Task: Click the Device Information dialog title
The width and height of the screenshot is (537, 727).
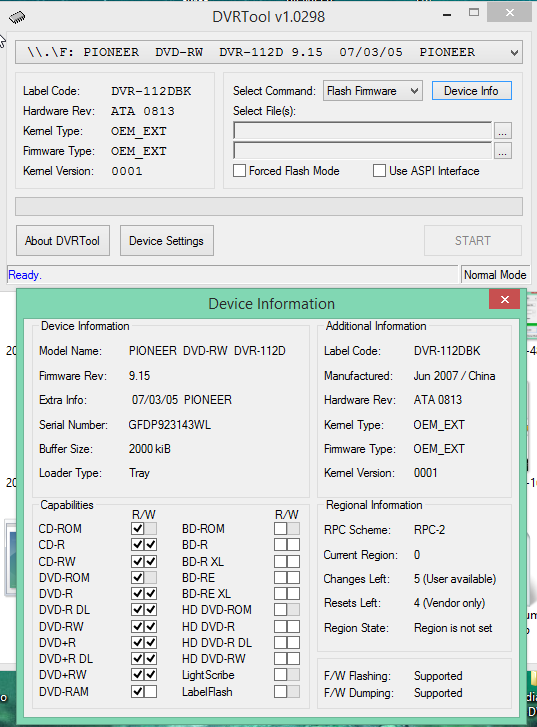Action: (x=271, y=304)
